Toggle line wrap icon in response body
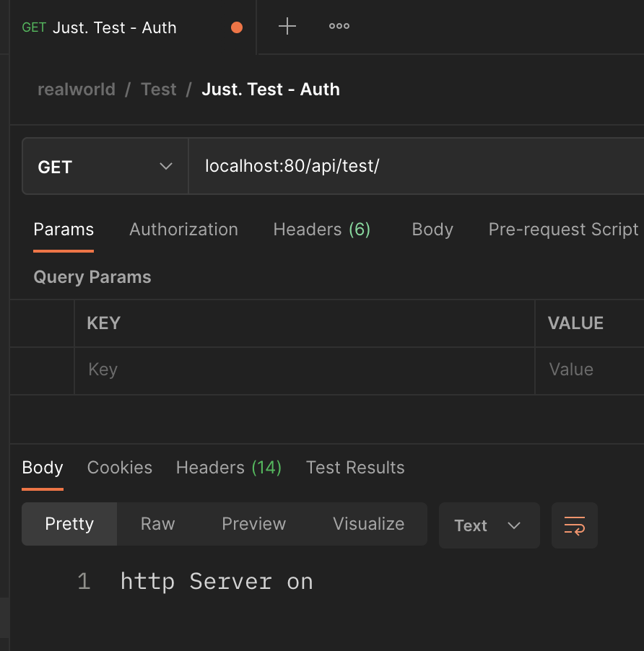The width and height of the screenshot is (644, 651). 574,525
